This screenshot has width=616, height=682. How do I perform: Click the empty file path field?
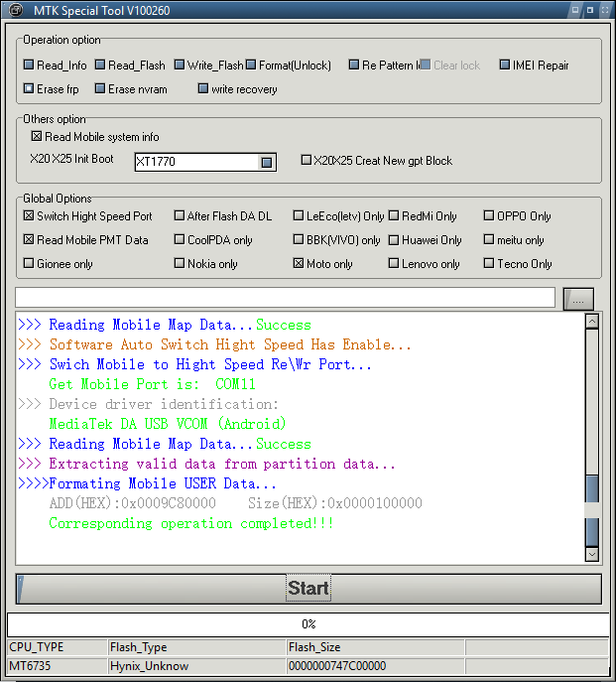click(285, 298)
